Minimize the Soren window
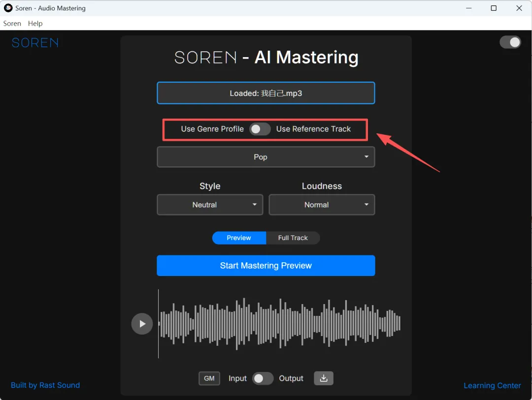This screenshot has width=532, height=400. (468, 8)
